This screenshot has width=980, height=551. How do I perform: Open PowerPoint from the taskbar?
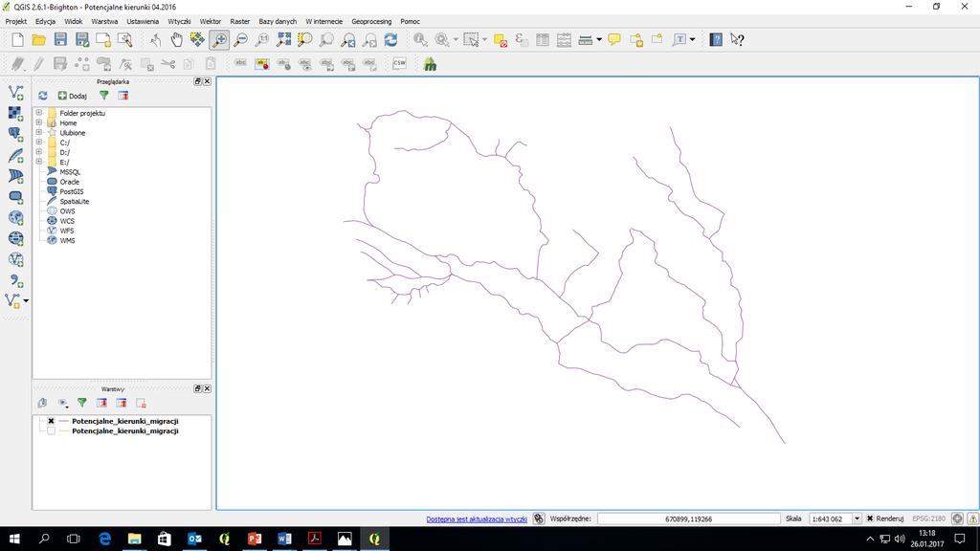coord(255,539)
